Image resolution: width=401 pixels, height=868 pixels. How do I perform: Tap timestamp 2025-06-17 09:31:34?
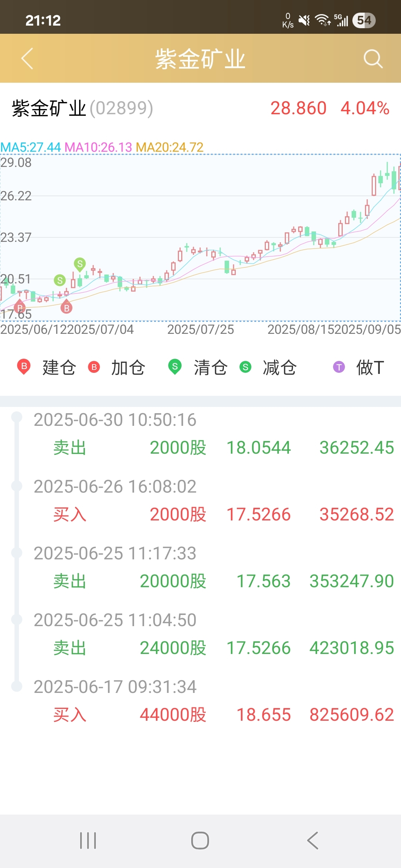coord(115,687)
